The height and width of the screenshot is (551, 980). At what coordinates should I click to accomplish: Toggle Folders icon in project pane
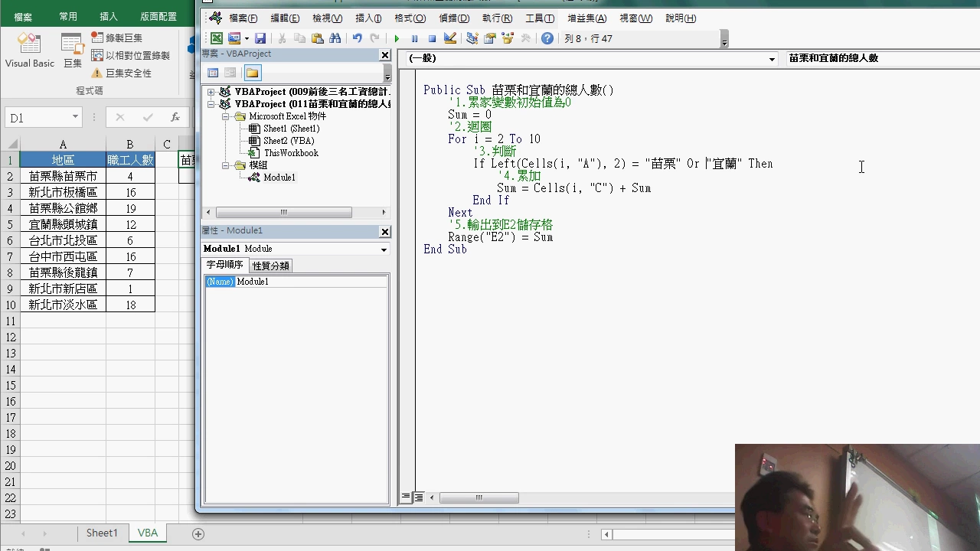point(253,73)
